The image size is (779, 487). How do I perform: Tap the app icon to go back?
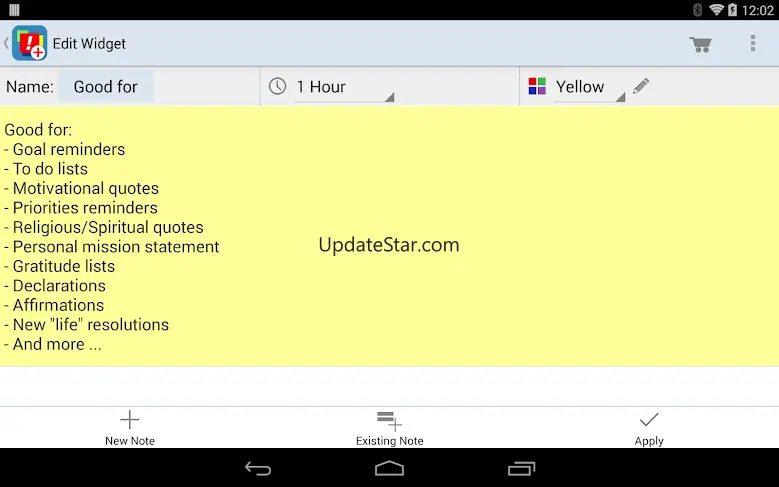point(29,43)
